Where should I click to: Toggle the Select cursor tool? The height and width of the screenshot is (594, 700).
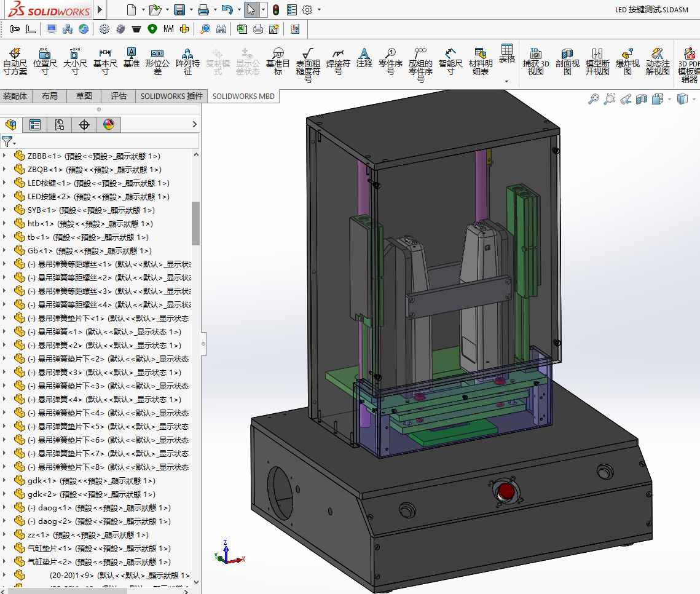coord(250,10)
